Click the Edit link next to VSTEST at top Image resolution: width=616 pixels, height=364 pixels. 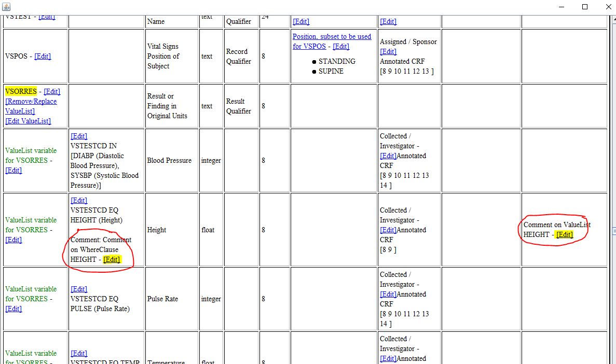click(x=47, y=17)
